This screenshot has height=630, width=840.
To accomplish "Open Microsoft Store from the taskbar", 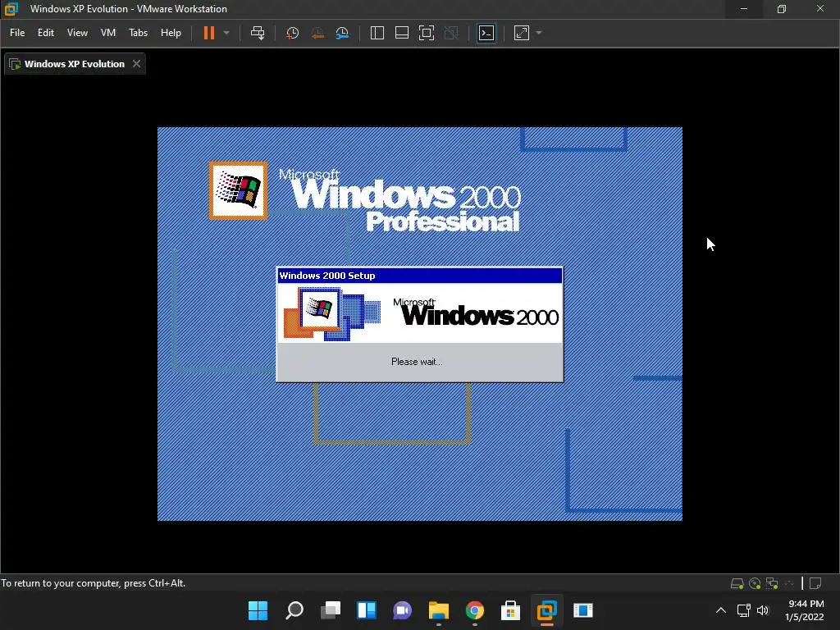I will coord(510,610).
